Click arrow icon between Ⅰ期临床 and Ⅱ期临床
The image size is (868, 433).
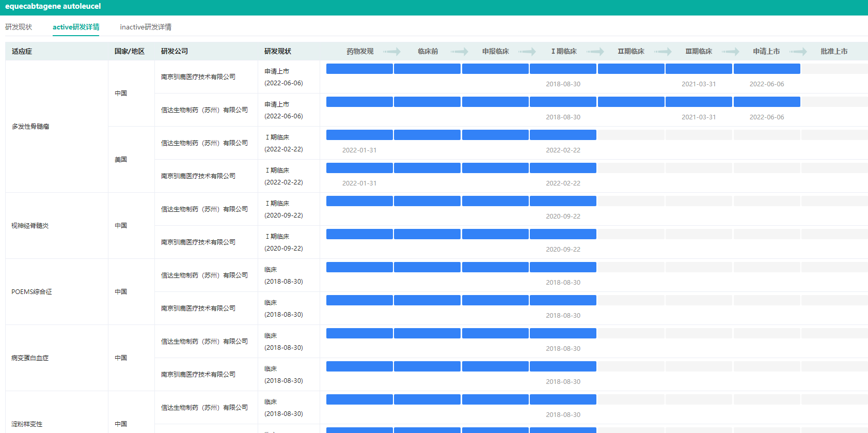click(x=595, y=52)
